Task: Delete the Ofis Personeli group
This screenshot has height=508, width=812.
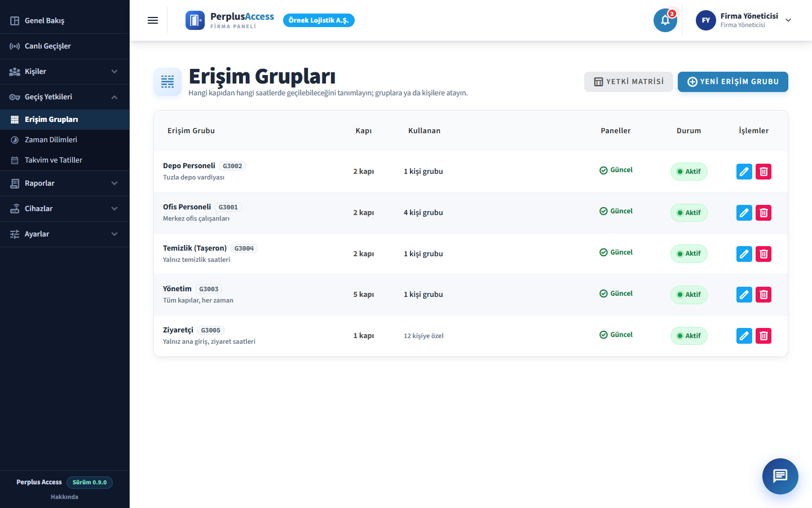Action: point(764,213)
